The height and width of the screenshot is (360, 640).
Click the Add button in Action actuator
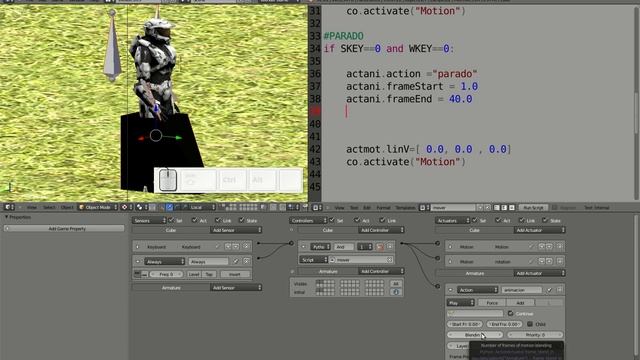pyautogui.click(x=520, y=303)
